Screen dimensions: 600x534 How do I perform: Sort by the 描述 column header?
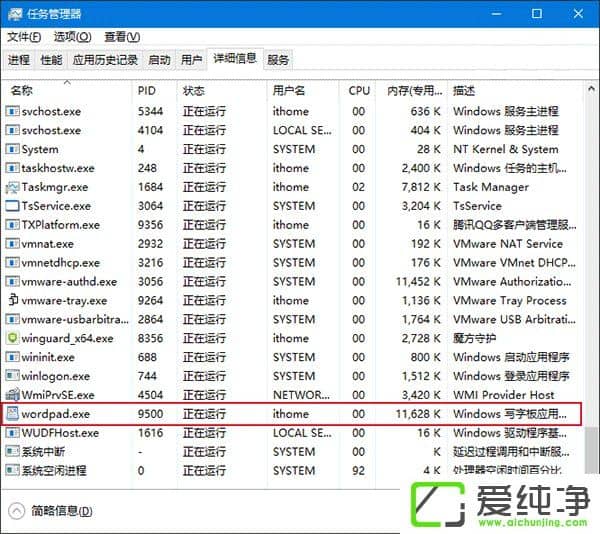pyautogui.click(x=515, y=91)
